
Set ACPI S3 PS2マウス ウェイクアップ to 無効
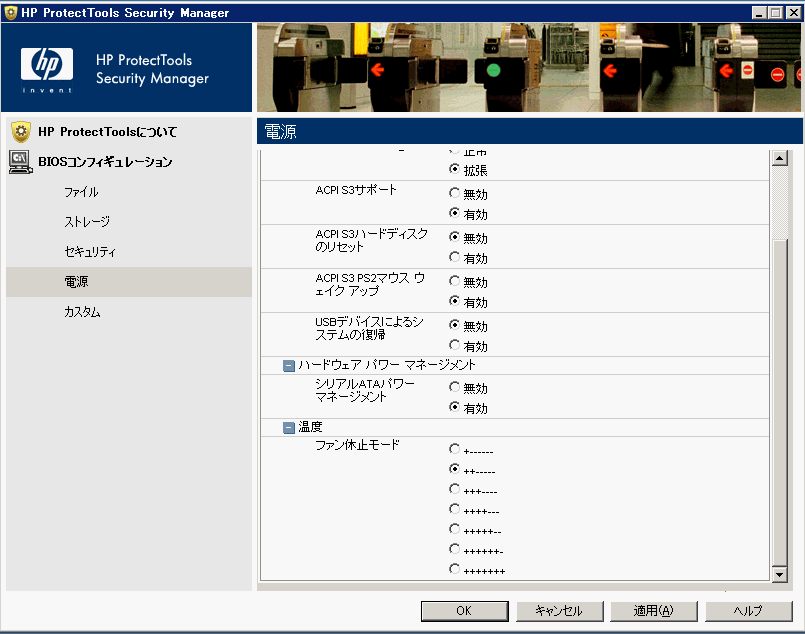[x=454, y=281]
